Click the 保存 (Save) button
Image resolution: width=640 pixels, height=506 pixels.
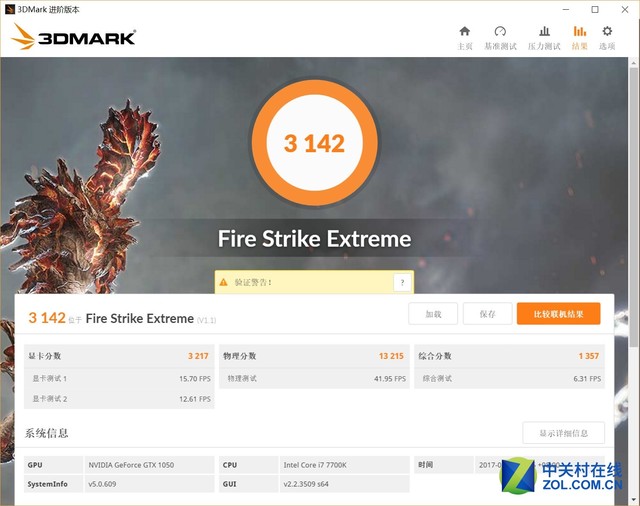coord(487,314)
